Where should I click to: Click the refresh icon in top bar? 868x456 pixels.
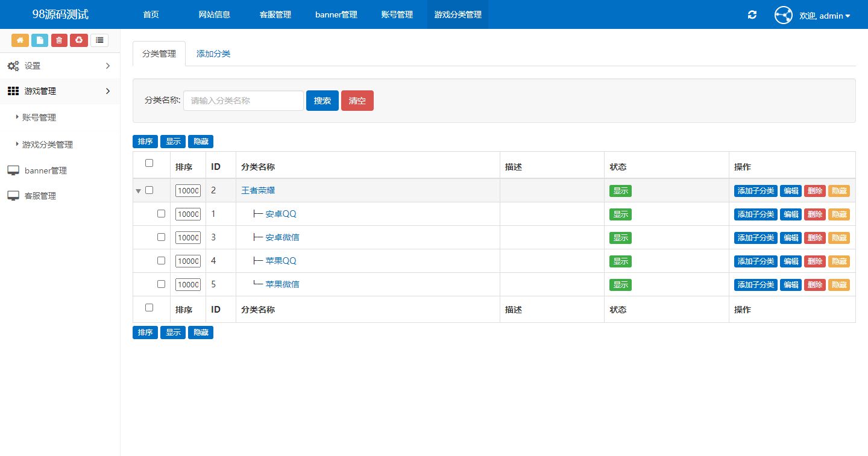click(x=752, y=15)
